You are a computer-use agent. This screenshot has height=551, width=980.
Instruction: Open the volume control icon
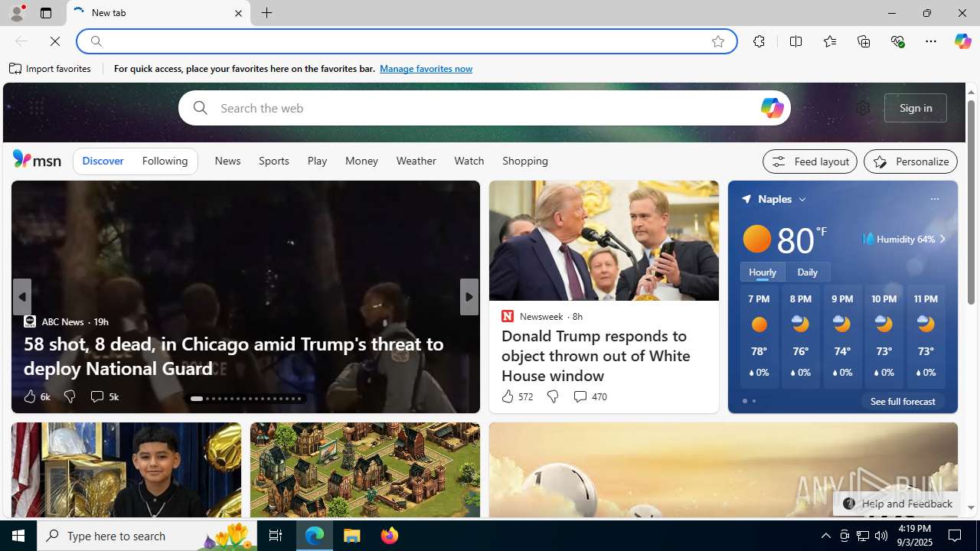tap(881, 536)
